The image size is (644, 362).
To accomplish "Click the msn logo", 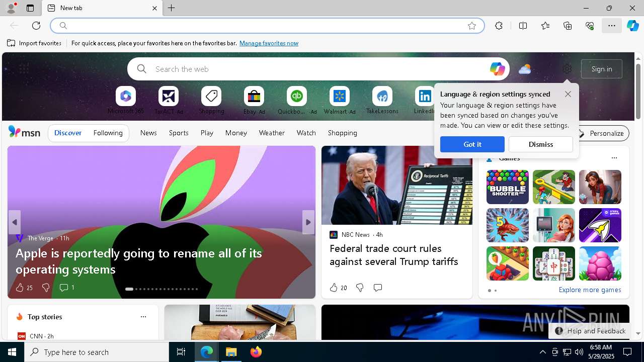I will [24, 132].
